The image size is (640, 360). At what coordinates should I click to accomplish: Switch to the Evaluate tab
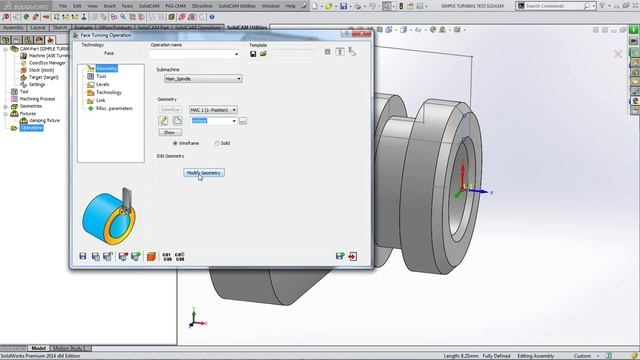tap(83, 27)
